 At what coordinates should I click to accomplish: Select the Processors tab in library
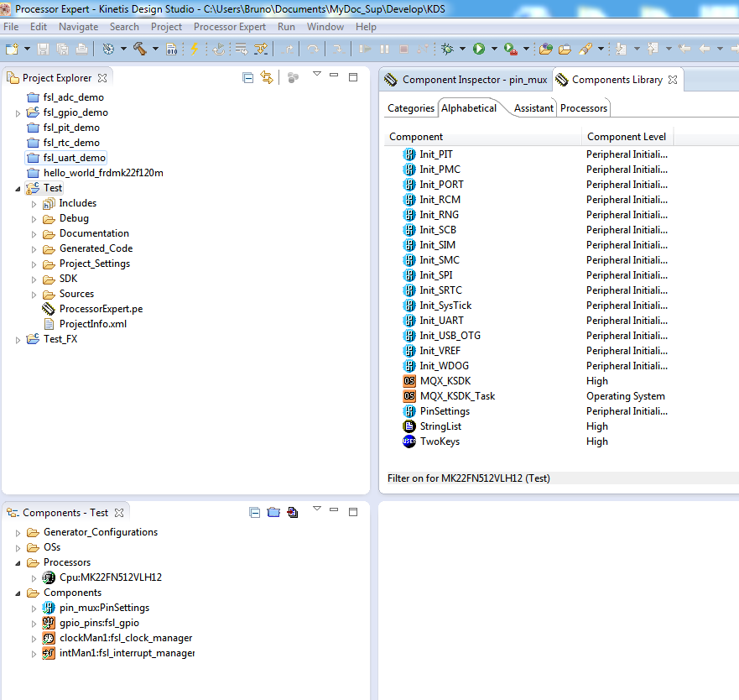click(x=584, y=108)
